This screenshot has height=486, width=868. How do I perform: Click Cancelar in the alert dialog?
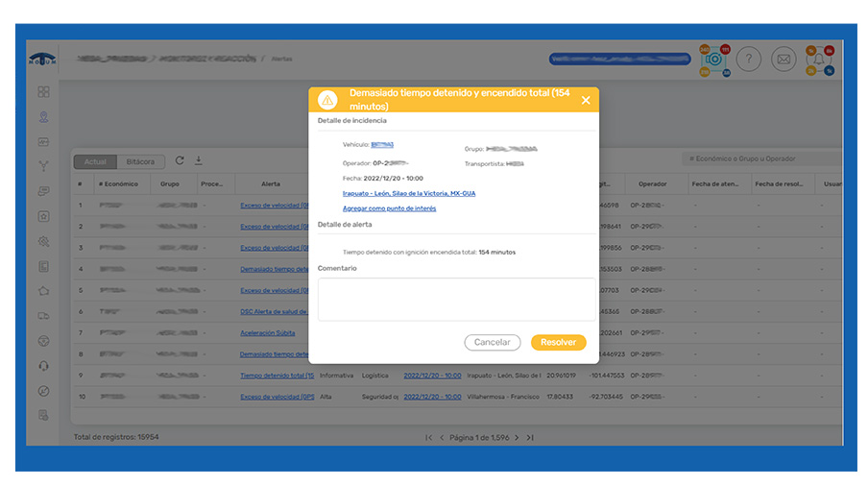tap(493, 342)
